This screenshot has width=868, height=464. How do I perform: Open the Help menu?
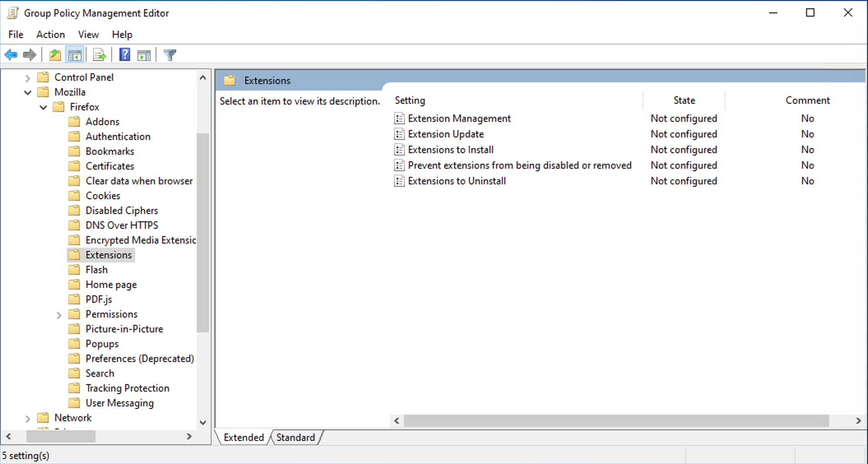pyautogui.click(x=122, y=34)
